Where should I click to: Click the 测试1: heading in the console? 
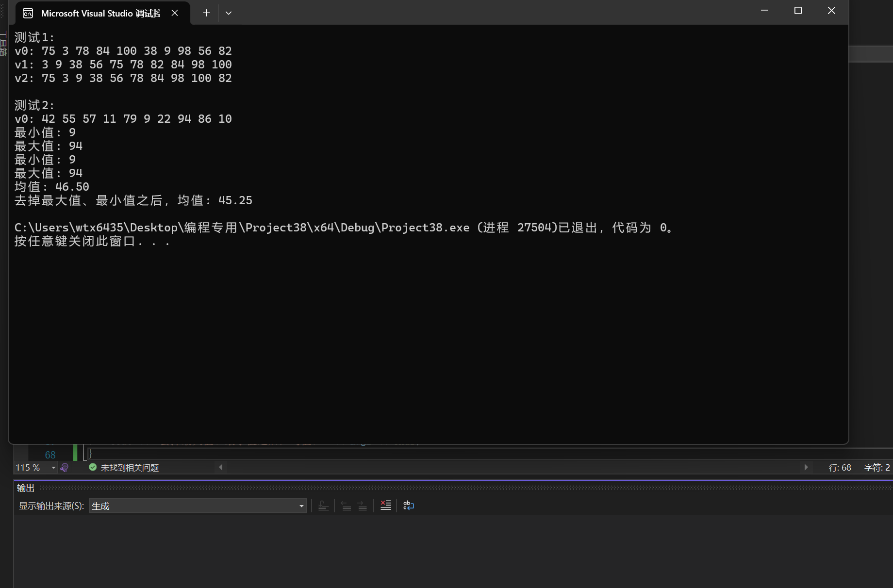(34, 37)
